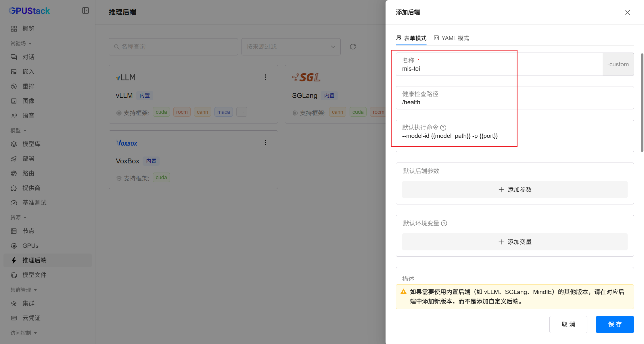Image resolution: width=644 pixels, height=344 pixels.
Task: Click help icon beside 默认执行命令
Action: pyautogui.click(x=443, y=127)
